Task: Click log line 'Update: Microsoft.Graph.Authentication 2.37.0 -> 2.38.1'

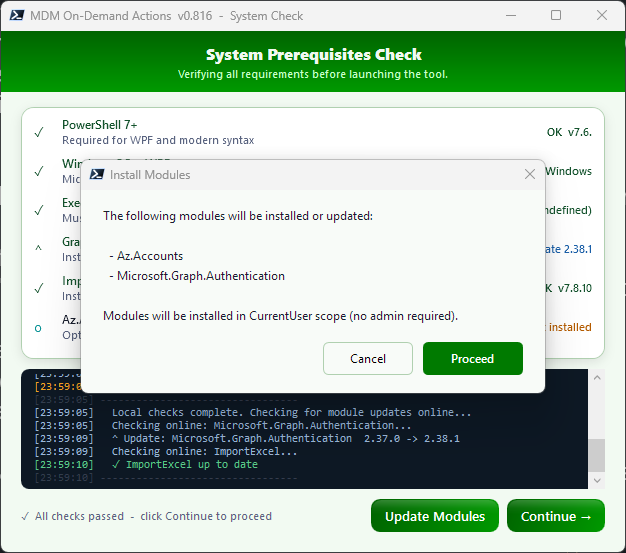Action: click(286, 438)
